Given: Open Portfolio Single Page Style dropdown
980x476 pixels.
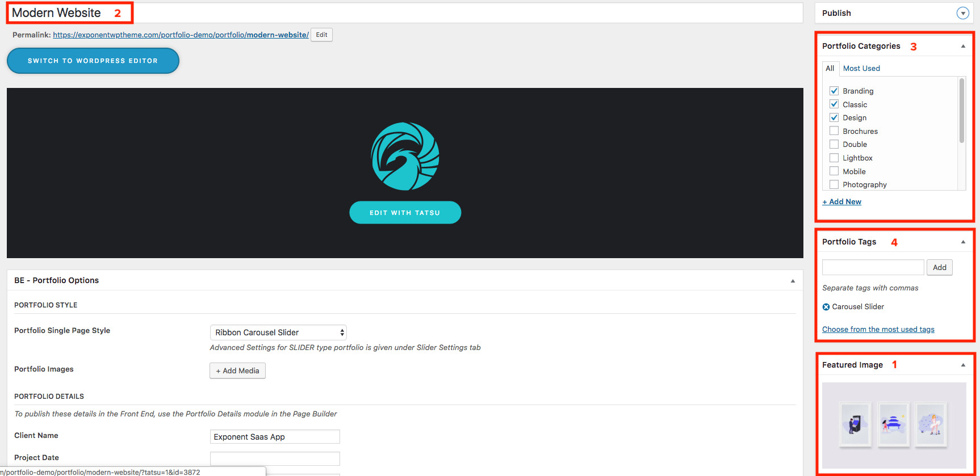Looking at the screenshot, I should click(x=278, y=332).
